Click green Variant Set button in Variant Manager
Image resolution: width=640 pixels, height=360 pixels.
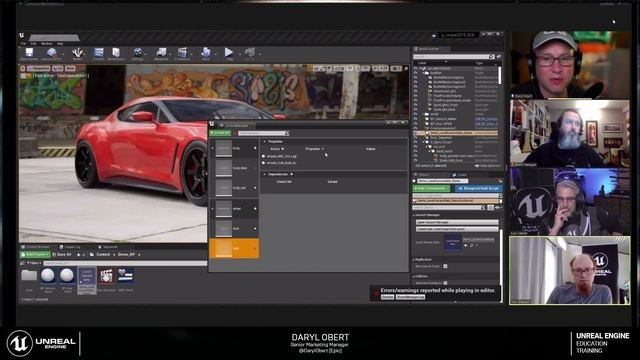point(220,133)
